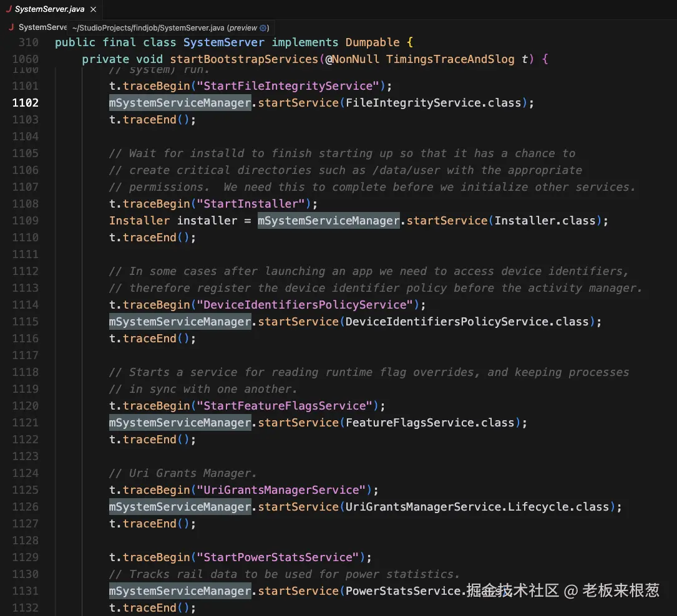This screenshot has width=677, height=616.
Task: Click the "StartFileIntegrityService" string literal
Action: (288, 86)
